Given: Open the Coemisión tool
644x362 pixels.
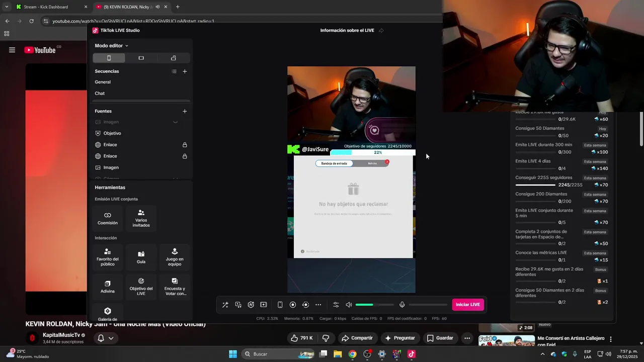Looking at the screenshot, I should (108, 218).
